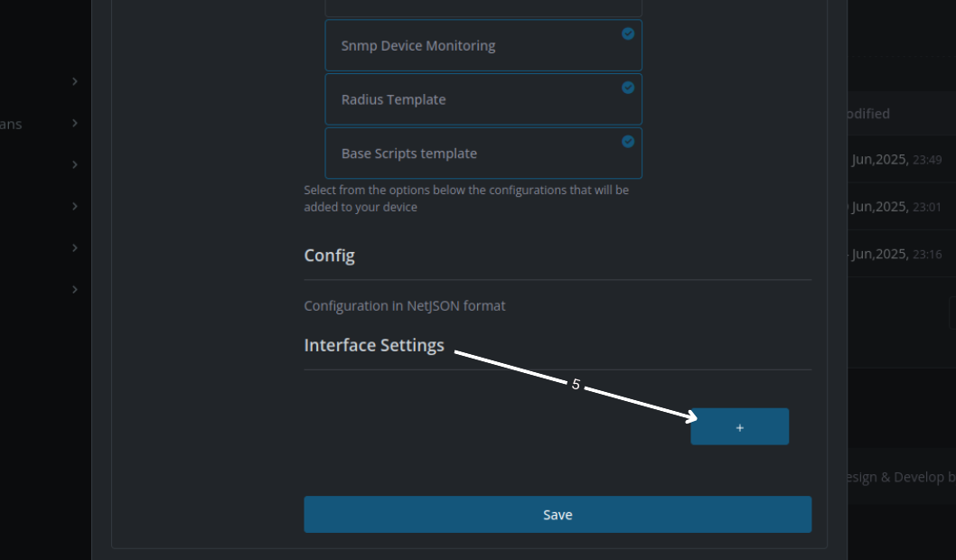
Task: Add an interface with the plus button
Action: pos(739,426)
